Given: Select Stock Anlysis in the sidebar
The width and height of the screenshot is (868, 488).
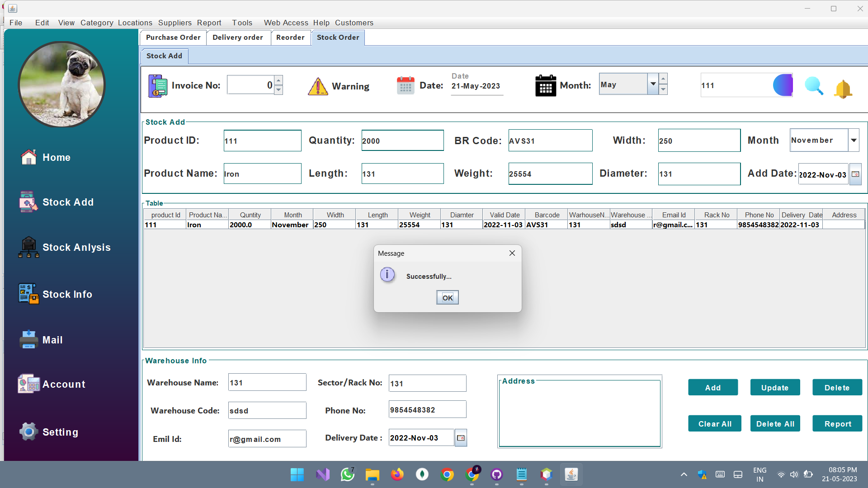Looking at the screenshot, I should (x=76, y=247).
